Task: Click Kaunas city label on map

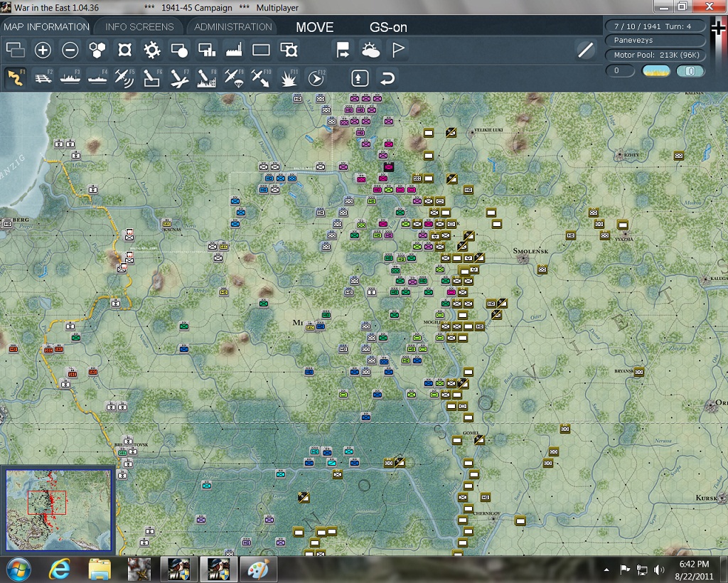Action: [172, 230]
